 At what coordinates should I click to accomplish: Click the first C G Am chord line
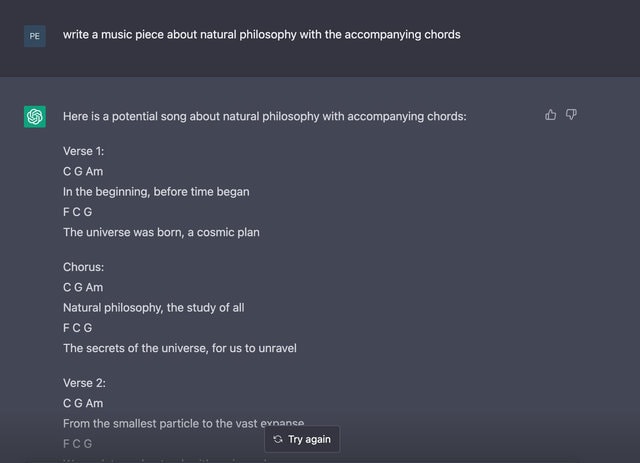83,171
